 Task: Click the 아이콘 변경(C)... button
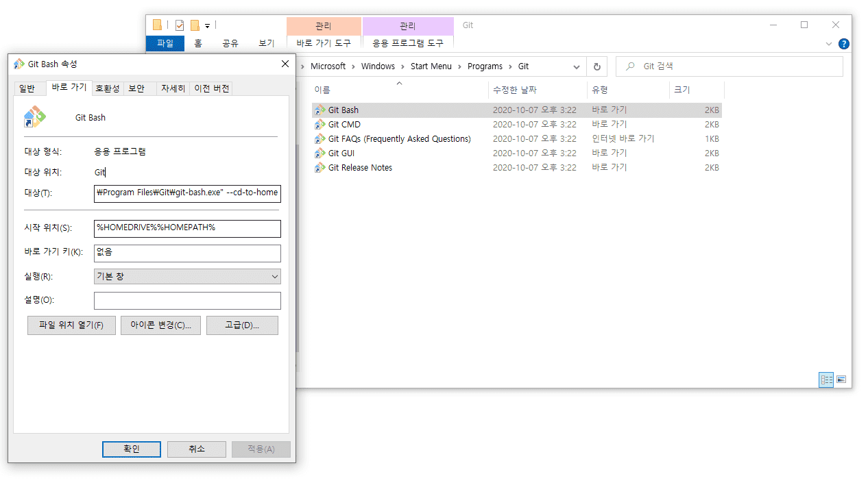[x=160, y=325]
